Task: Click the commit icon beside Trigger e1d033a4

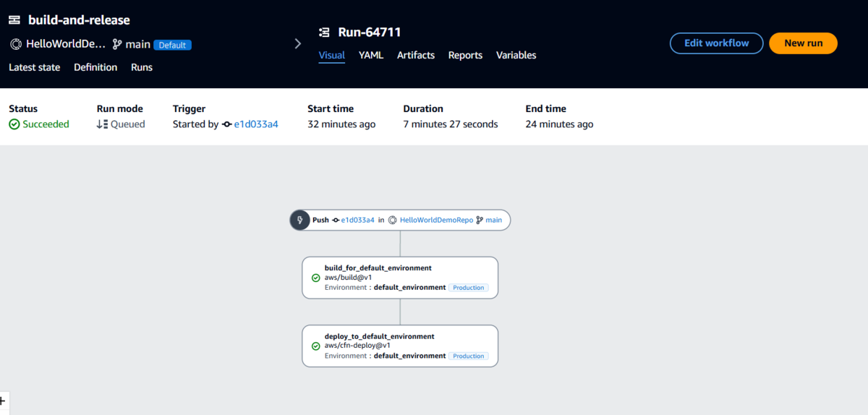Action: coord(226,124)
